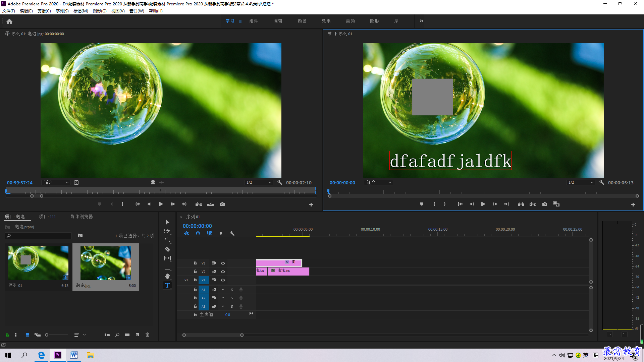Open program monitor zoom level dropdown
644x362 pixels.
coord(378,183)
